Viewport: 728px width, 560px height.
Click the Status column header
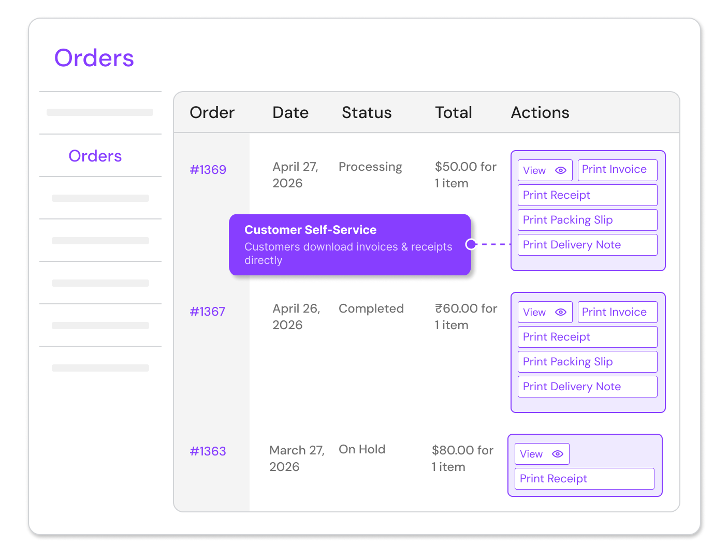pyautogui.click(x=367, y=113)
